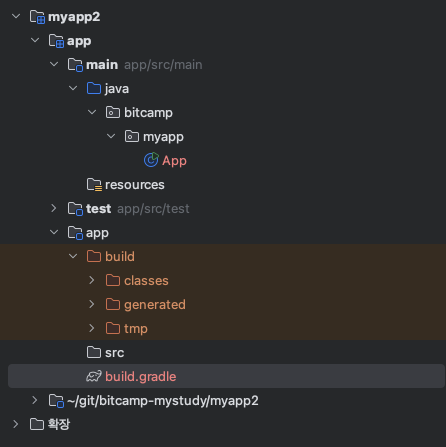The width and height of the screenshot is (446, 447).
Task: Expand the tmp folder chevron
Action: [92, 328]
